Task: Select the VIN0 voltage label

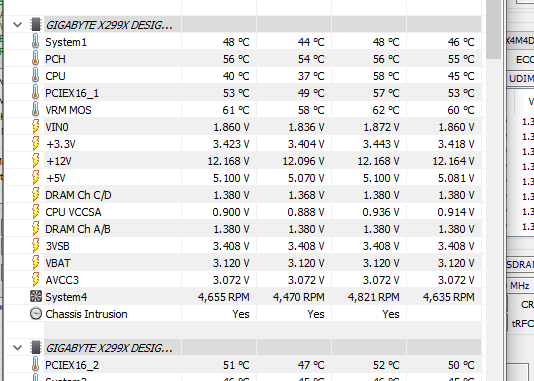Action: click(x=57, y=127)
